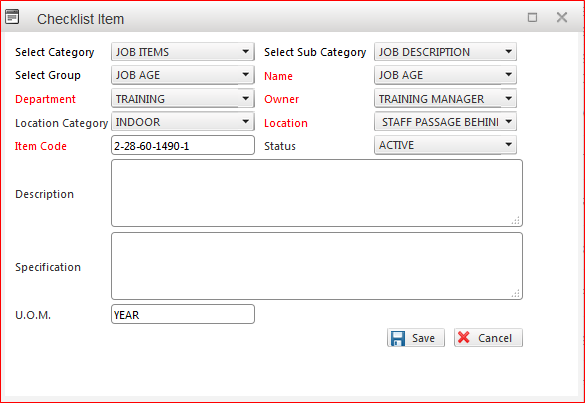The image size is (585, 403).
Task: Expand the Location dropdown showing STAFF PASSAGE
Action: coord(445,122)
